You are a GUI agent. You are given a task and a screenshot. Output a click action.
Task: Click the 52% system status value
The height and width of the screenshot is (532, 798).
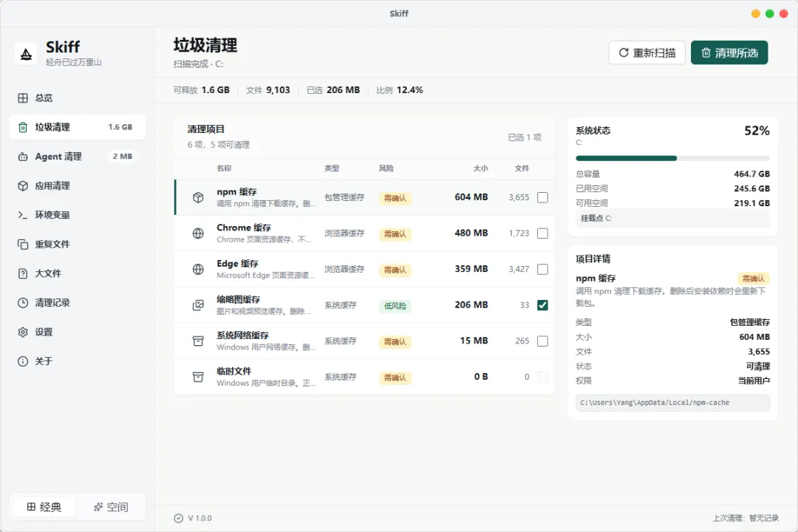[757, 131]
